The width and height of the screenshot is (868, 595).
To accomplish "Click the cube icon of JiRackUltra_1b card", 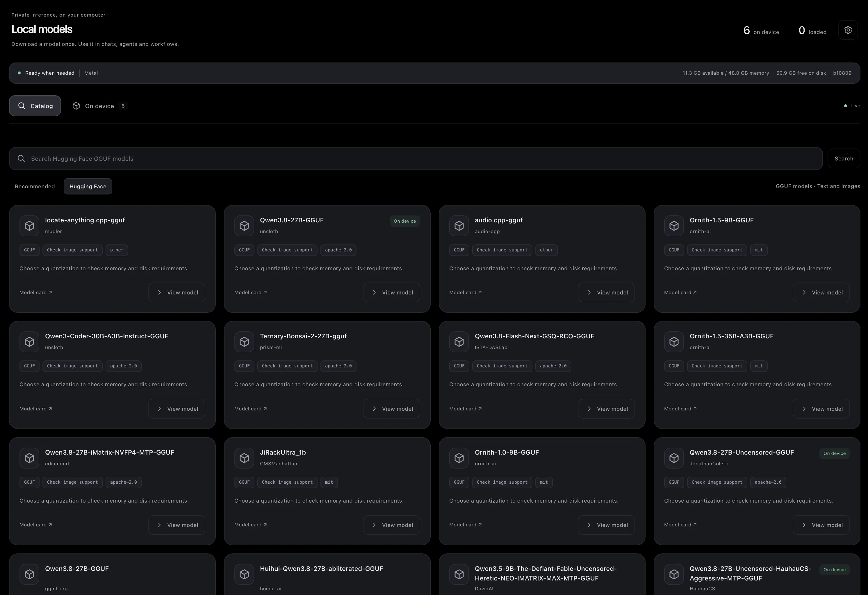I will tap(244, 458).
